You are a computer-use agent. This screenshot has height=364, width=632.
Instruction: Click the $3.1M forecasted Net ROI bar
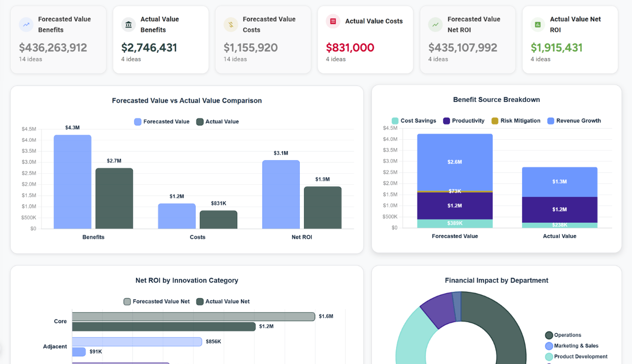point(281,195)
